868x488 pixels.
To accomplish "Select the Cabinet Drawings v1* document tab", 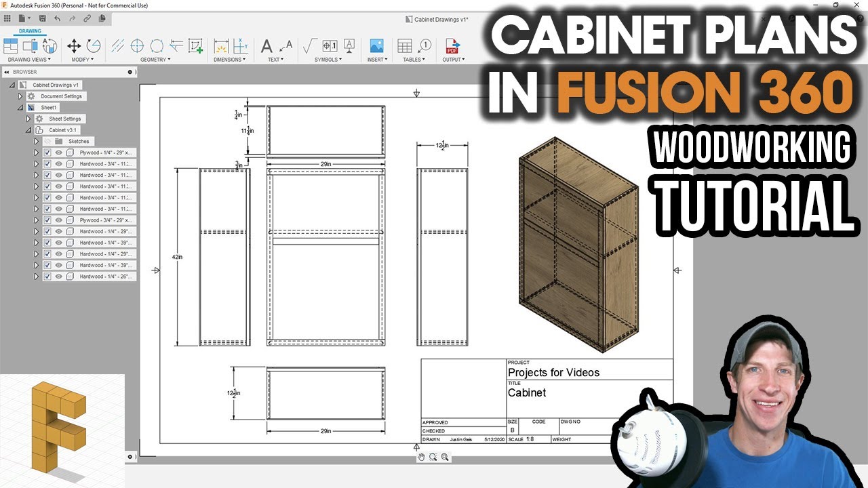I will [x=437, y=20].
